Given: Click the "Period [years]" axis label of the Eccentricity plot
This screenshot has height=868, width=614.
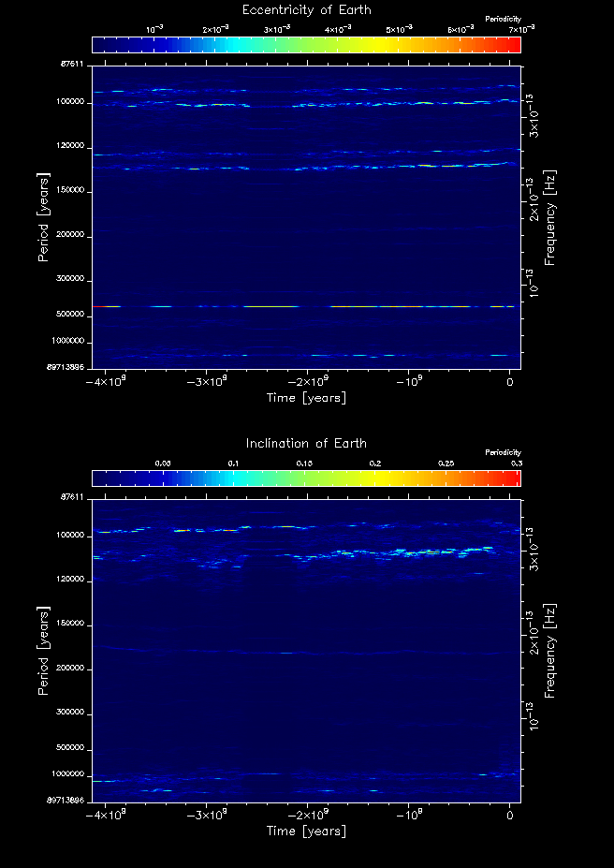Looking at the screenshot, I should (43, 216).
